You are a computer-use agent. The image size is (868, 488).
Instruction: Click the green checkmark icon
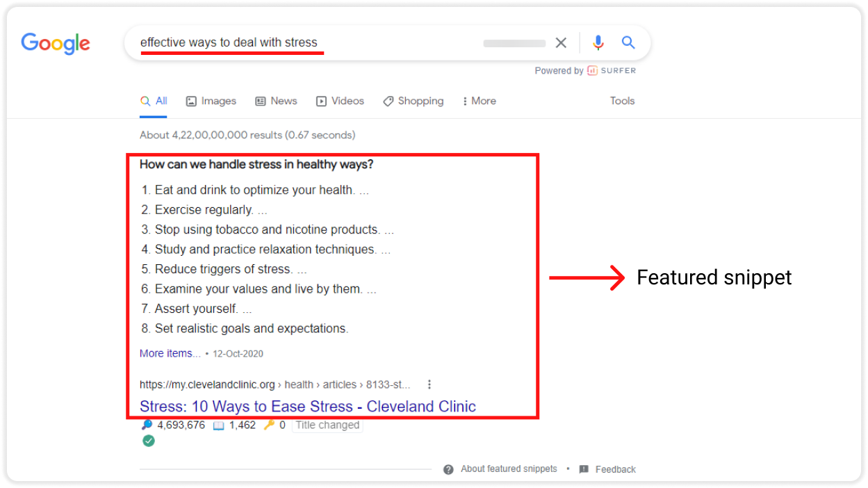(x=148, y=441)
